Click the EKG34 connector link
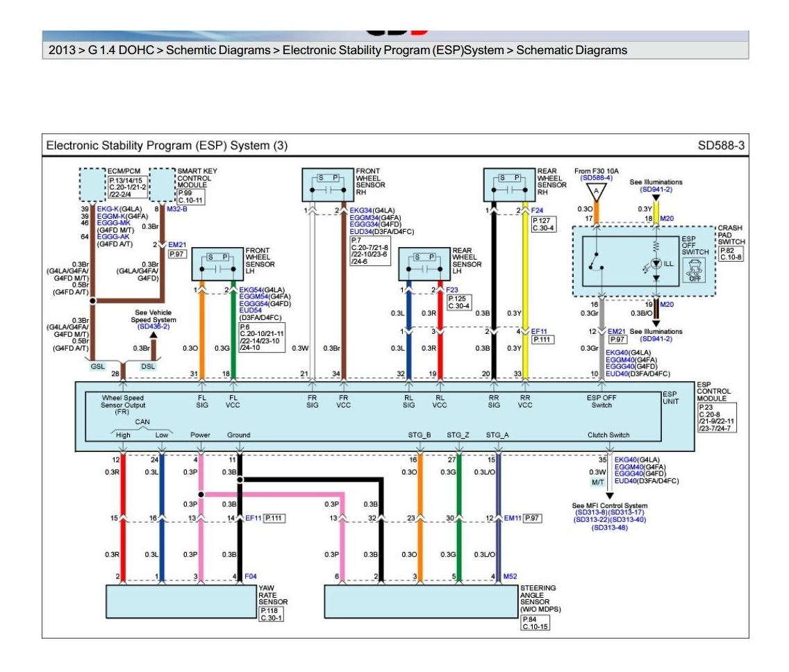 click(x=360, y=210)
